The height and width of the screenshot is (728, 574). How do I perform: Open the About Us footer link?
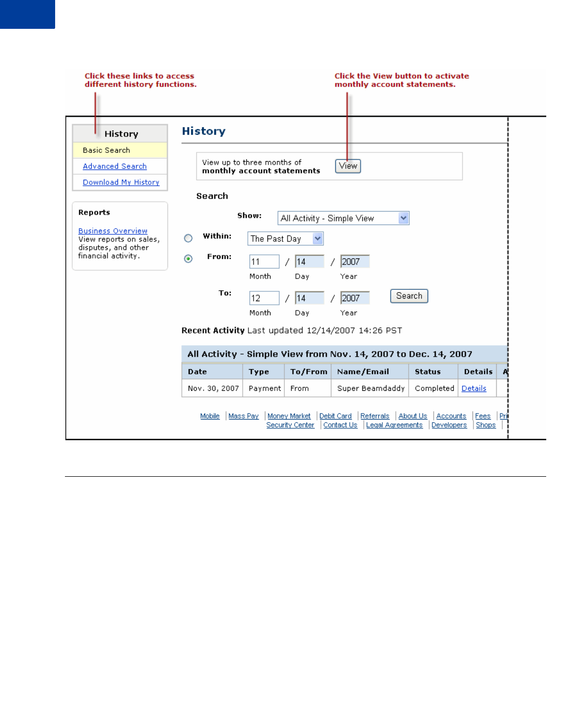413,416
